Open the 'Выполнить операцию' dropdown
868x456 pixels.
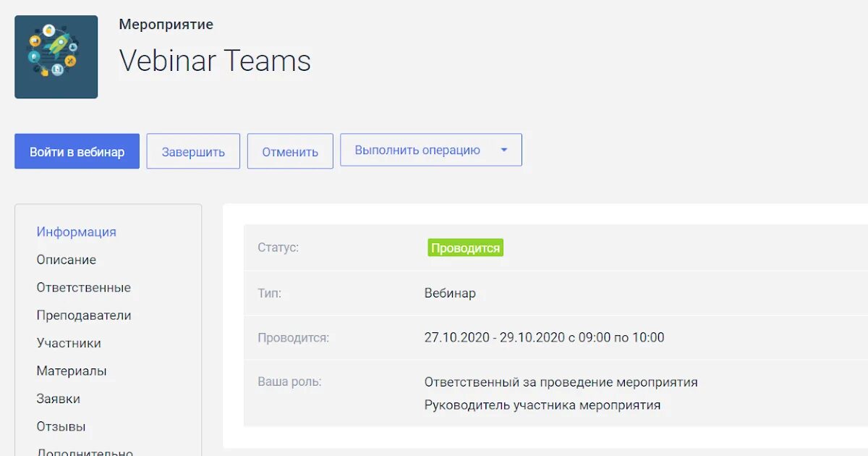pos(431,150)
